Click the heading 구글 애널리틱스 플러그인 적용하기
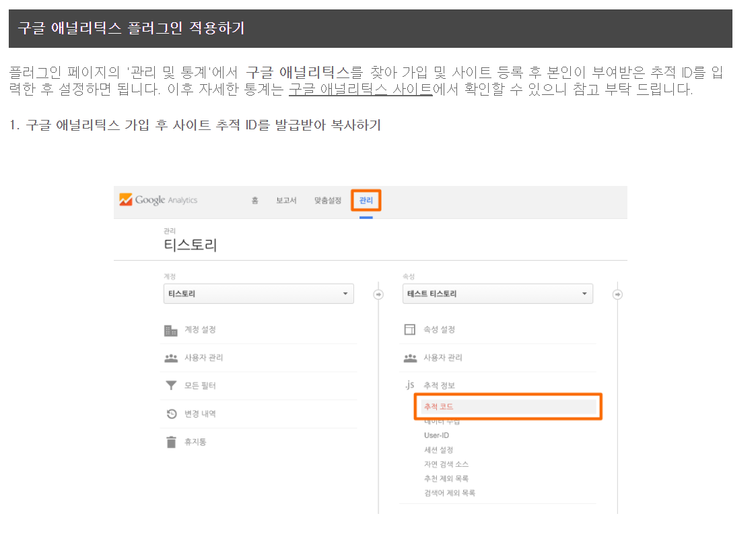Screen dimensions: 756x551 [131, 28]
